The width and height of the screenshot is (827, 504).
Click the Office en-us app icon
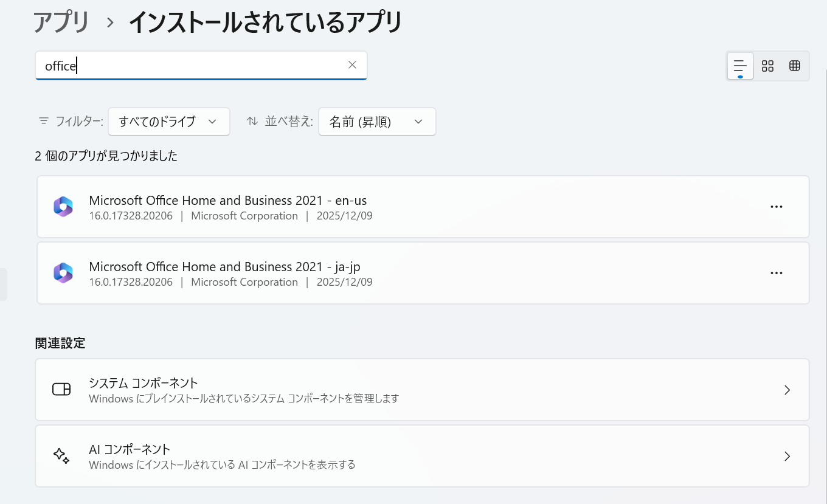pyautogui.click(x=63, y=207)
